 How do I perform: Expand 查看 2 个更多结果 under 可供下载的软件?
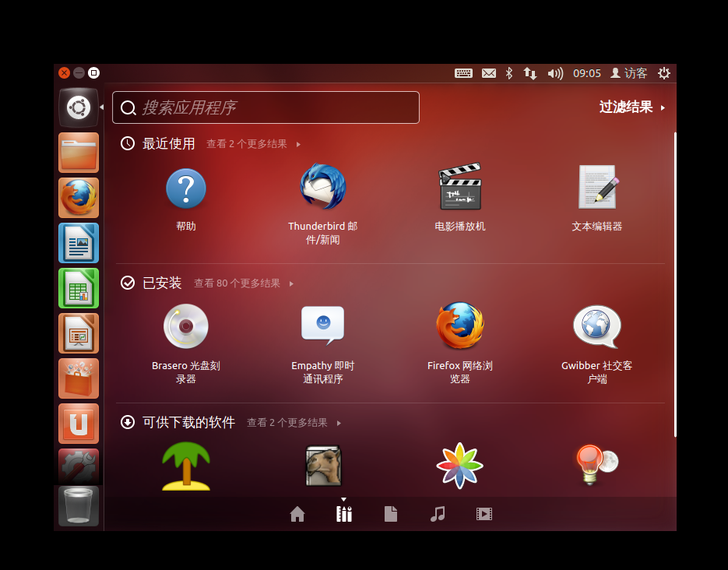point(294,422)
